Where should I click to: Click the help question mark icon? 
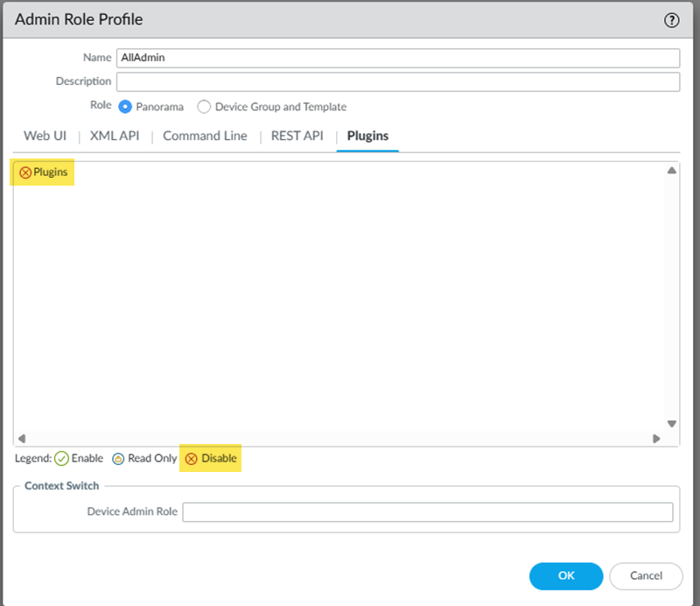click(x=672, y=19)
